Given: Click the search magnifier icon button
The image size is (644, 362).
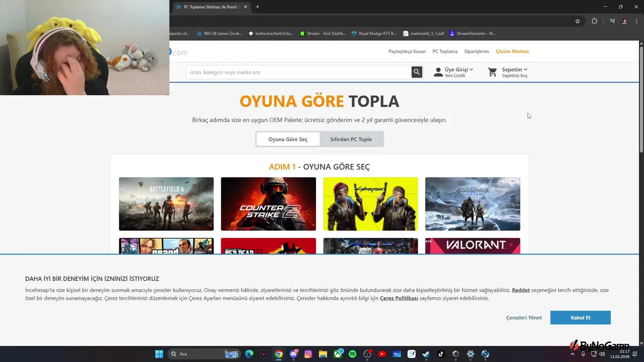Looking at the screenshot, I should [417, 72].
